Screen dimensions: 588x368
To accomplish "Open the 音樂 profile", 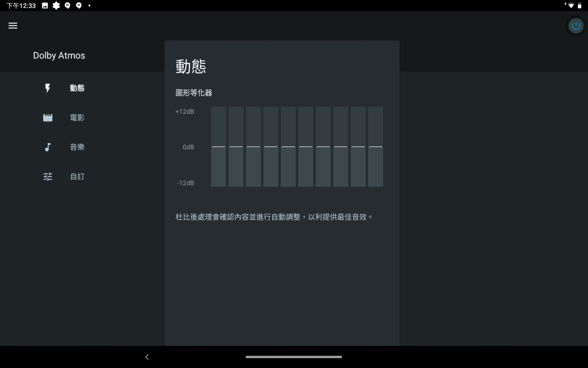I will tap(77, 147).
